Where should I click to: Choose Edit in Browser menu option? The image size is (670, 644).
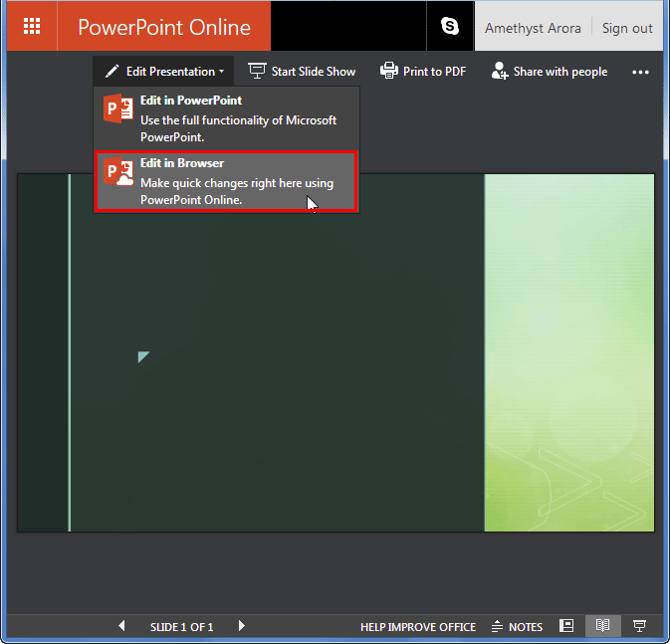click(x=226, y=181)
